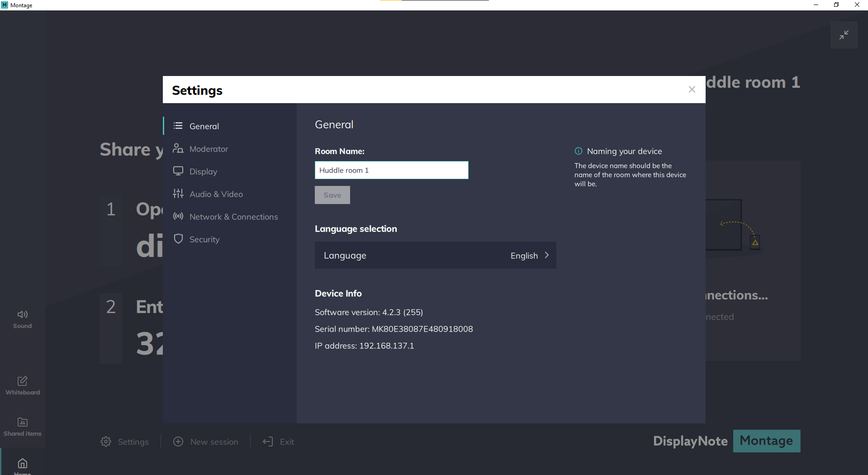868x475 pixels.
Task: Close the Settings dialog with X
Action: point(692,90)
